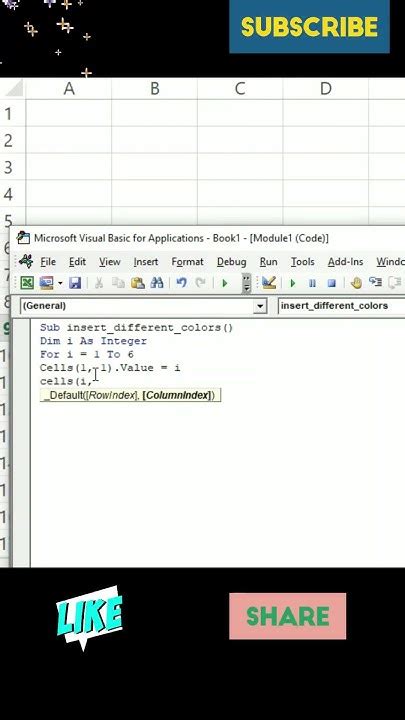Click cell B2 in the worksheet
405x720 pixels.
coord(154,140)
